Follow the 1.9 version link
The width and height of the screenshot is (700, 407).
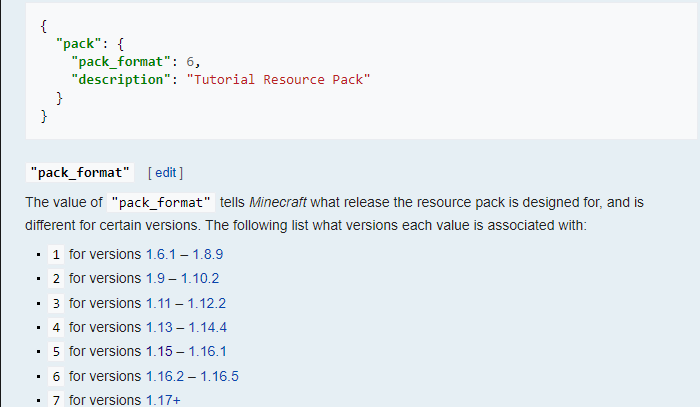pyautogui.click(x=155, y=278)
